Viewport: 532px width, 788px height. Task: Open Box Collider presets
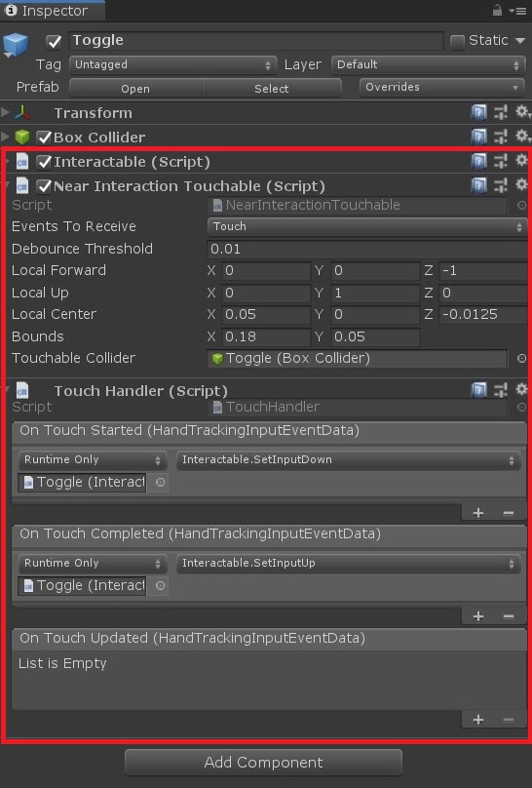[501, 137]
